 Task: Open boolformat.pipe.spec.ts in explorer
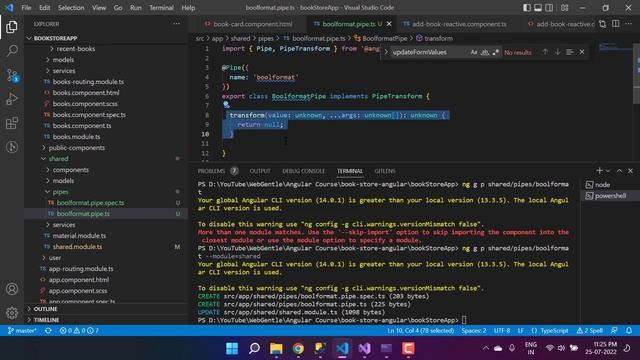click(90, 203)
